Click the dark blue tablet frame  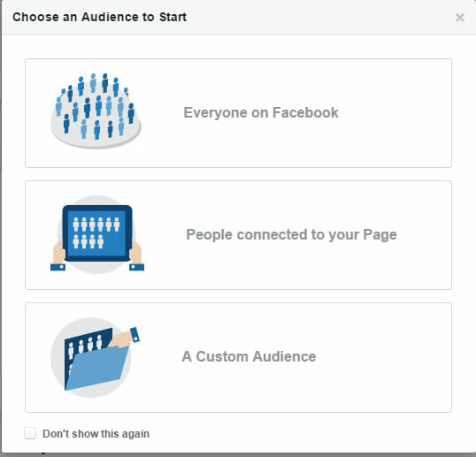97,232
